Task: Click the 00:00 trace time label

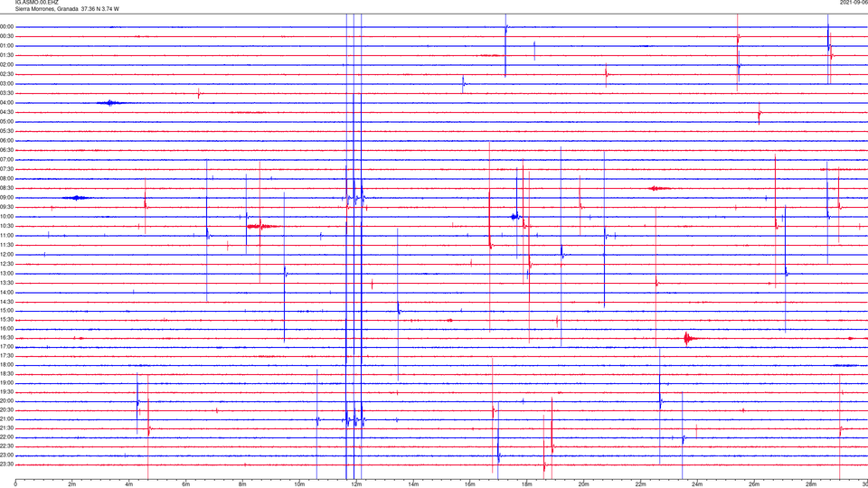Action: point(7,26)
